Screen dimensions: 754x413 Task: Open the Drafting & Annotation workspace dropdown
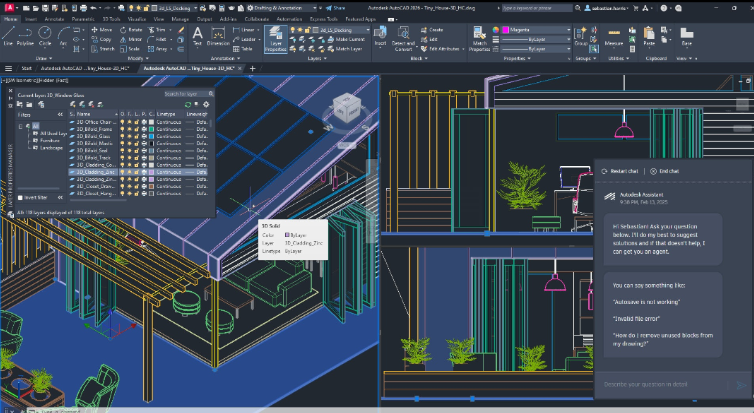(282, 8)
